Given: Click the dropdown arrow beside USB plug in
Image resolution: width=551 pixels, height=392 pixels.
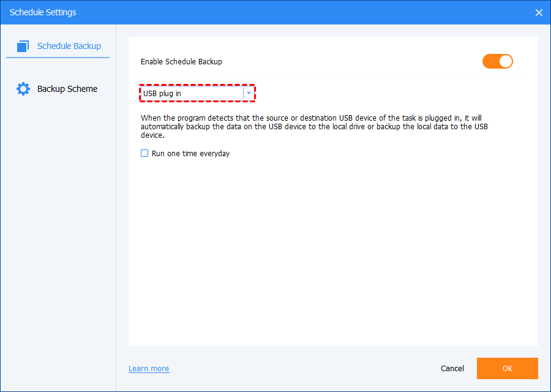Looking at the screenshot, I should pyautogui.click(x=249, y=93).
